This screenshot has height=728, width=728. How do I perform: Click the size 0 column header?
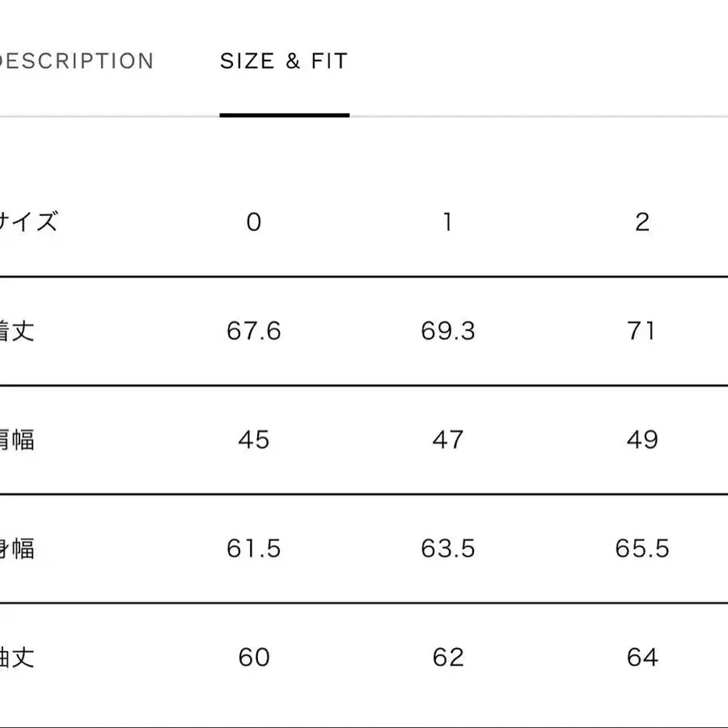click(x=254, y=222)
